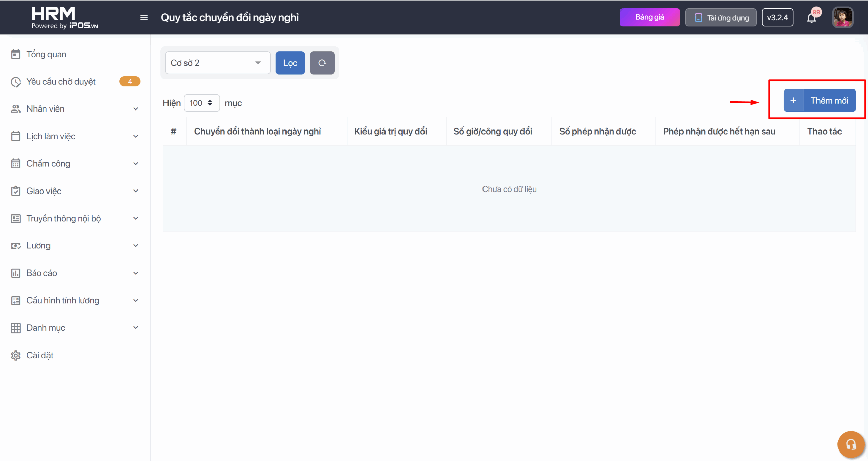
Task: Open the headset support chat bubble
Action: [x=850, y=444]
